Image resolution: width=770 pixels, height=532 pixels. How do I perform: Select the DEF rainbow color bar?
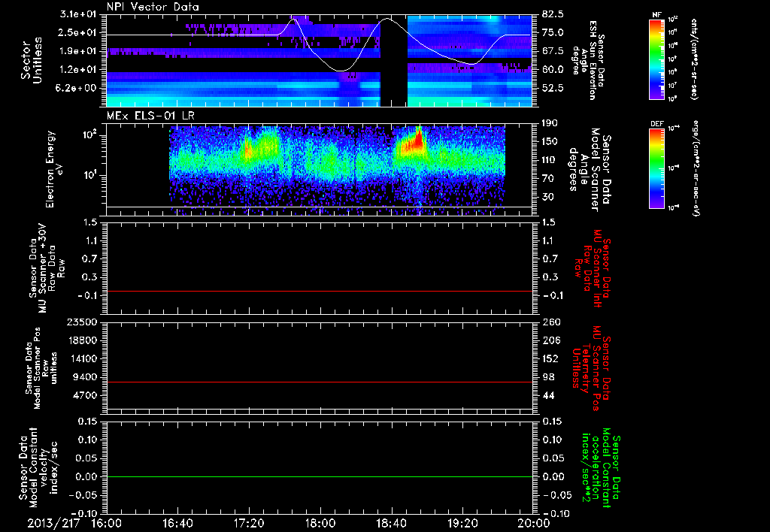click(656, 168)
